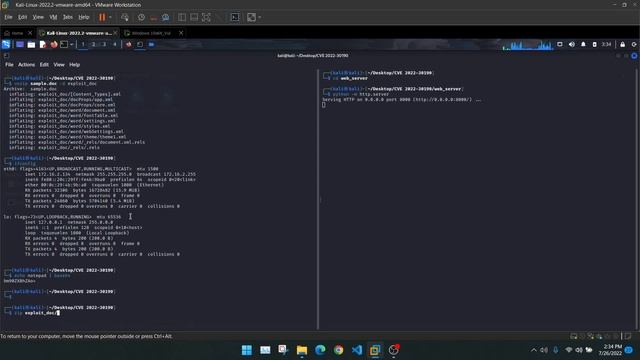Open VMware View menu
640x360 pixels.
38,17
